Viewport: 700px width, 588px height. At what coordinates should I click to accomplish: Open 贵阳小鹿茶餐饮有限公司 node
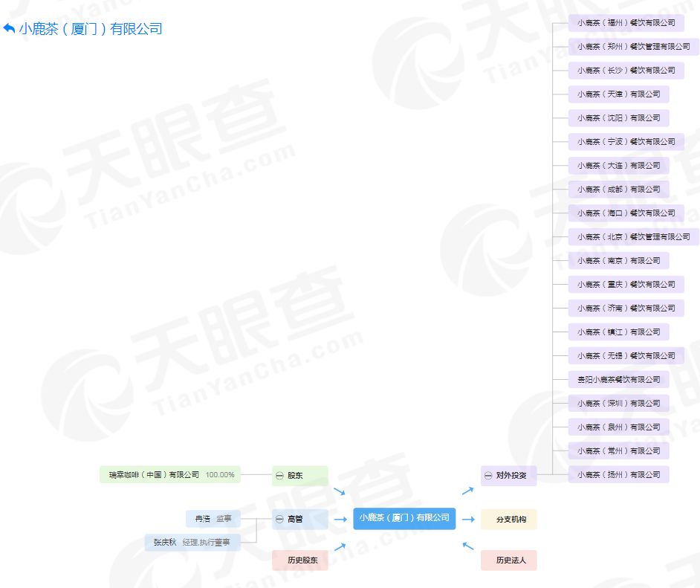coord(619,380)
